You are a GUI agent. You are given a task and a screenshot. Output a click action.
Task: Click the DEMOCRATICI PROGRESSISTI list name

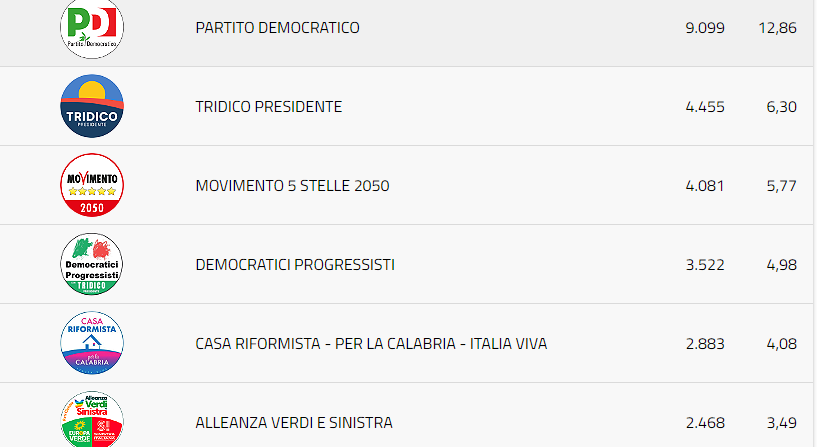[x=295, y=265]
